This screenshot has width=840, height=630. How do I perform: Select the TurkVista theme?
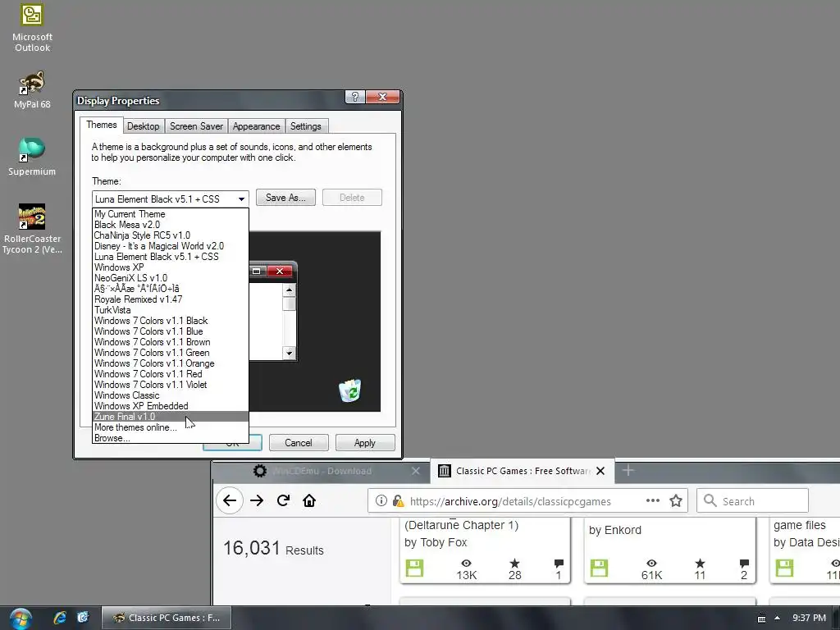[171, 310]
